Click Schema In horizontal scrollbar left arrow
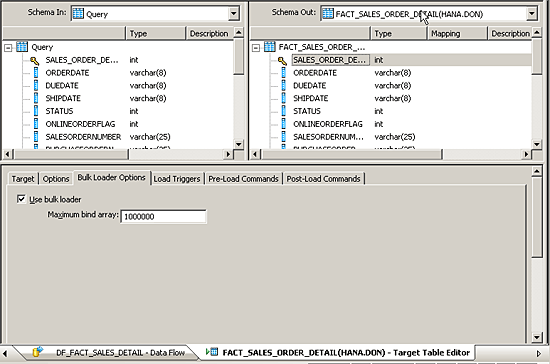Viewport: 550px width, 364px height. pyautogui.click(x=8, y=154)
